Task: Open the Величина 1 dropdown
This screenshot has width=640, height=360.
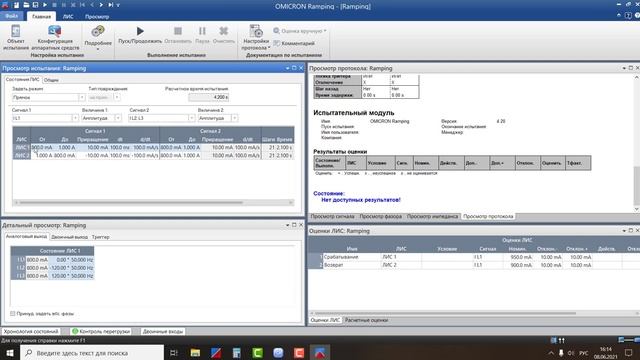Action: click(x=118, y=118)
